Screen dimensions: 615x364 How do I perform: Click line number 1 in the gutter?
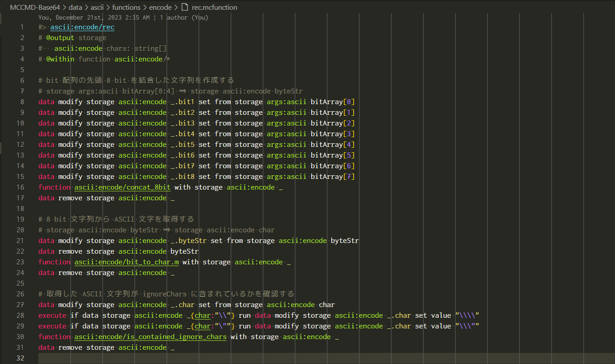click(x=22, y=27)
